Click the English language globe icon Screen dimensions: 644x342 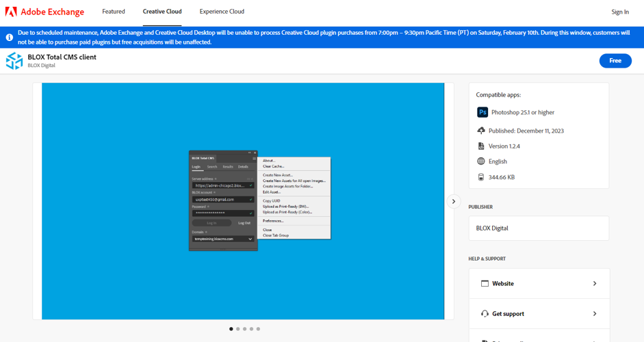[481, 161]
